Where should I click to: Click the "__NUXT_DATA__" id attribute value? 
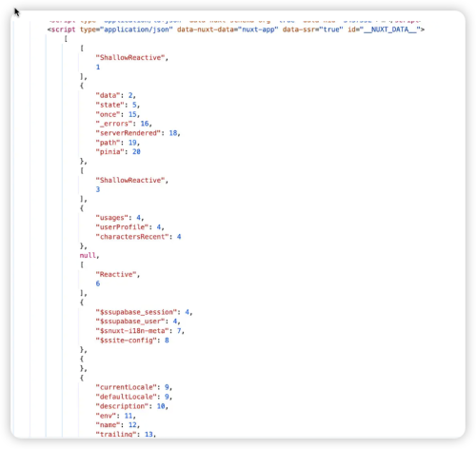point(390,29)
